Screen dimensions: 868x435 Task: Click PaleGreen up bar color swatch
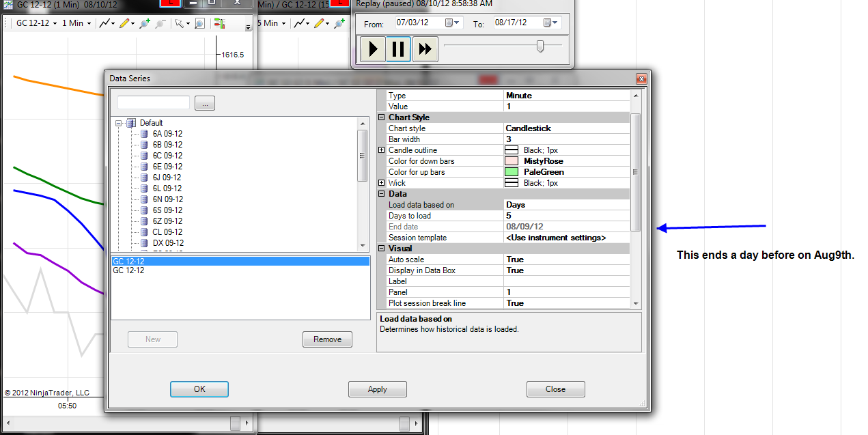pyautogui.click(x=512, y=172)
